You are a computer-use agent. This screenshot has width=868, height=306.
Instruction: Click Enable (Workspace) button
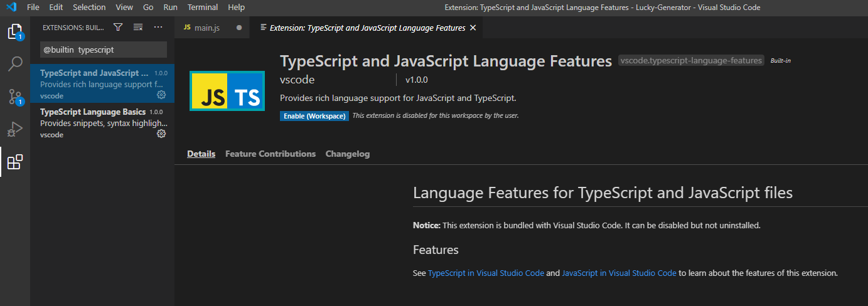[x=314, y=116]
